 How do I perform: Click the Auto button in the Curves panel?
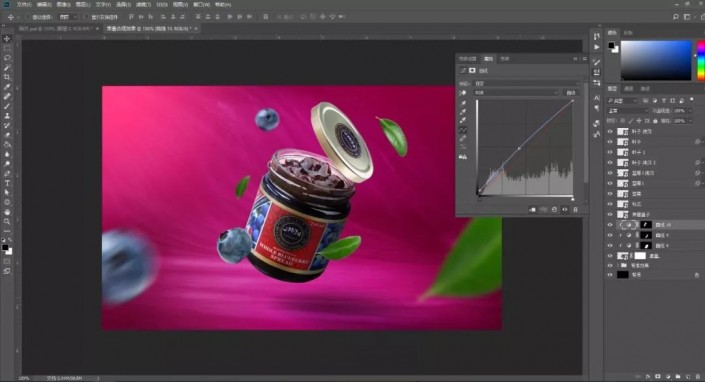click(571, 93)
